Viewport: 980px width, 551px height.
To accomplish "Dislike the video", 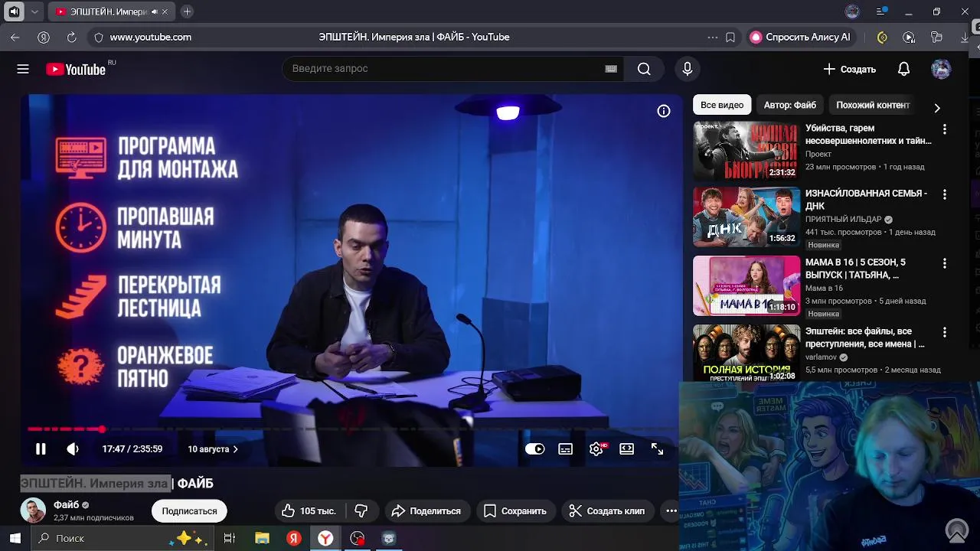I will click(x=361, y=510).
